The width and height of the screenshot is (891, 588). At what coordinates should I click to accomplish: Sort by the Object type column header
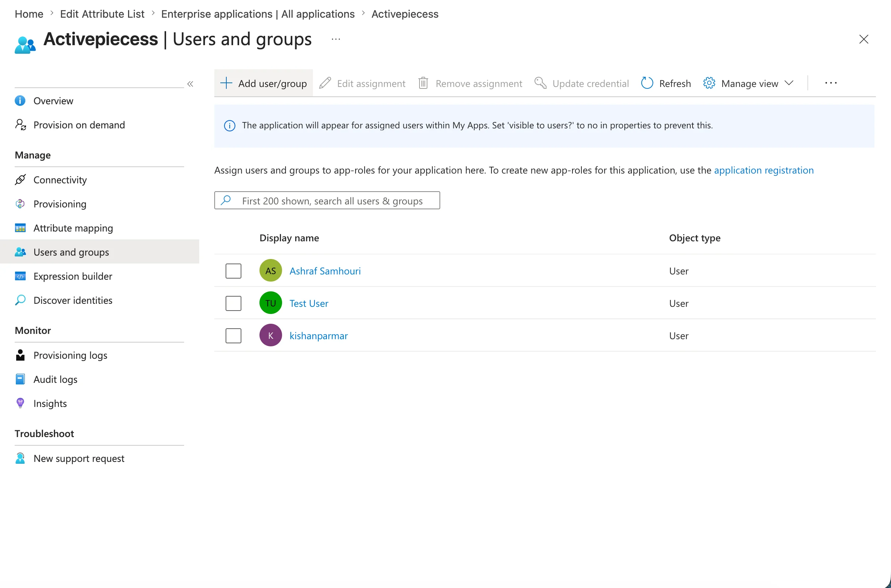pyautogui.click(x=695, y=238)
